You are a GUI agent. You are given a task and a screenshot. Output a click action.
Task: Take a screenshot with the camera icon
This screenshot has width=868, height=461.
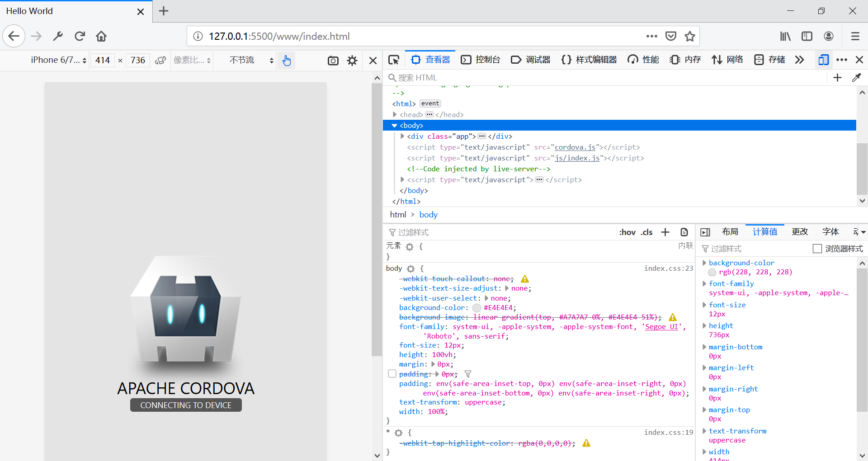pyautogui.click(x=333, y=61)
